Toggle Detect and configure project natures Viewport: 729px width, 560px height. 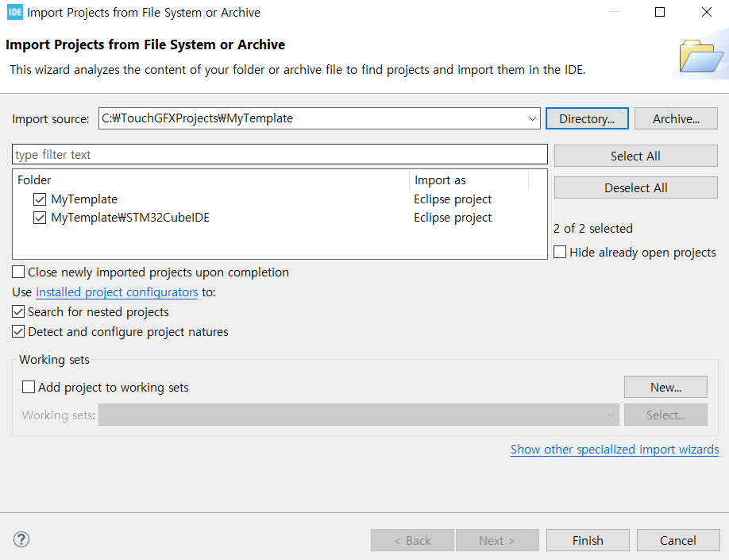18,331
